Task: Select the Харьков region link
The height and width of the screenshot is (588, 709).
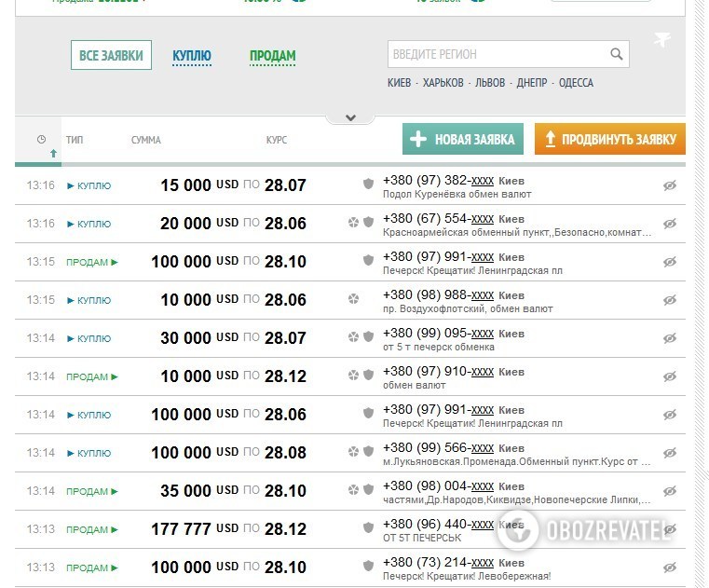Action: coord(443,83)
